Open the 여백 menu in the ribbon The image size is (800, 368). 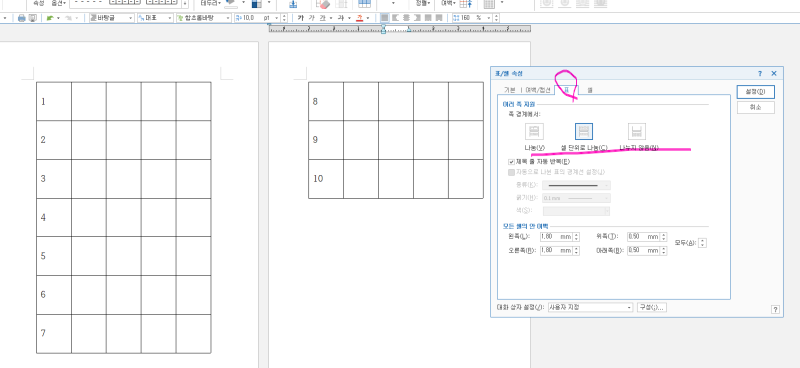coord(447,3)
